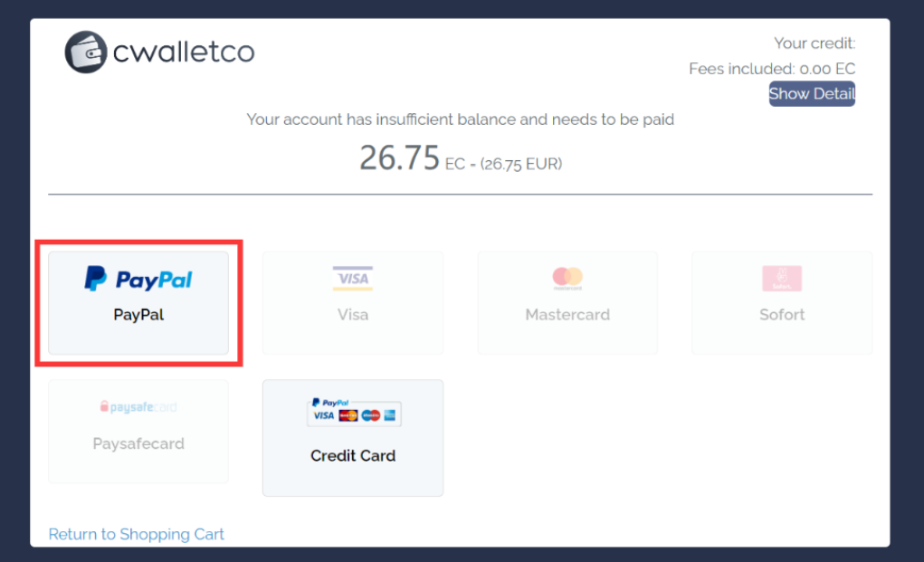This screenshot has height=562, width=924.
Task: Select the Sofort payment option label
Action: [x=782, y=315]
